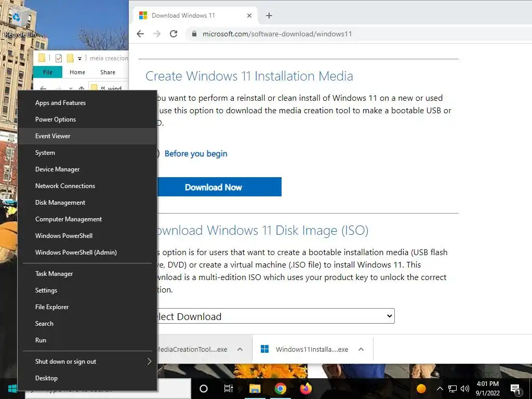The height and width of the screenshot is (399, 532).
Task: Open a new Chrome tab
Action: pos(269,16)
